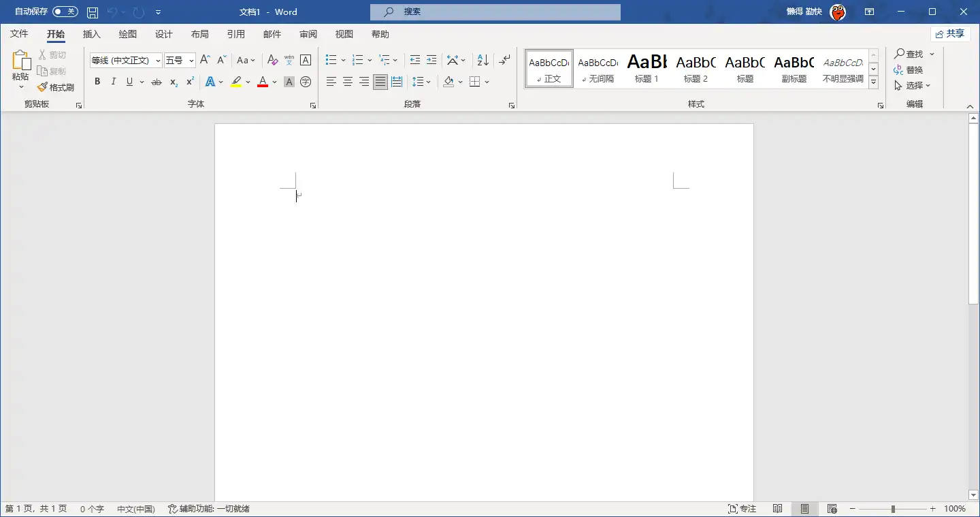980x517 pixels.
Task: Increase paragraph indent
Action: 431,60
